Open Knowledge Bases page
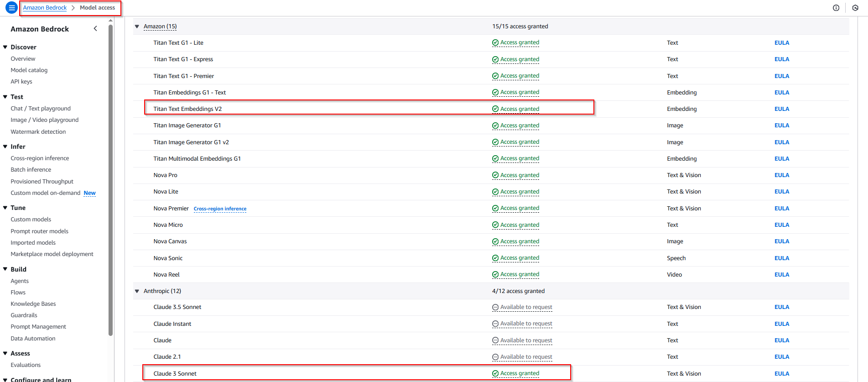The height and width of the screenshot is (382, 868). pyautogui.click(x=33, y=304)
